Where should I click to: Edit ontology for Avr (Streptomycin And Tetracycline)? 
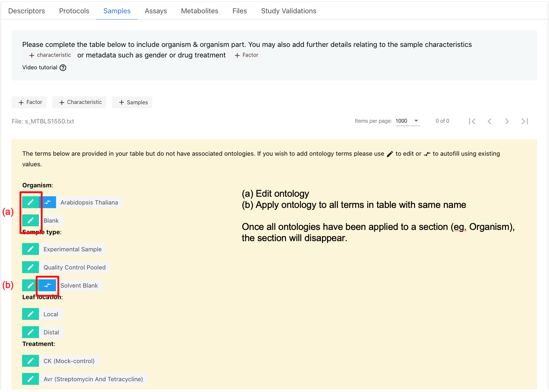pos(30,379)
